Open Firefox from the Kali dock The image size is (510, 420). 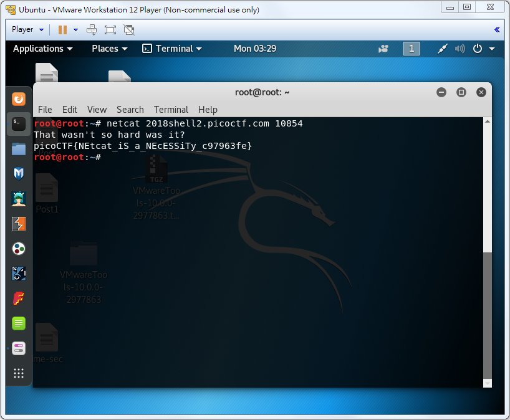click(19, 99)
